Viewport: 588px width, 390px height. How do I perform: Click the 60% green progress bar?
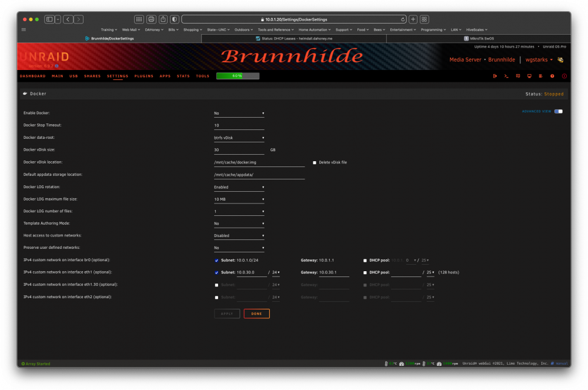[x=238, y=76]
